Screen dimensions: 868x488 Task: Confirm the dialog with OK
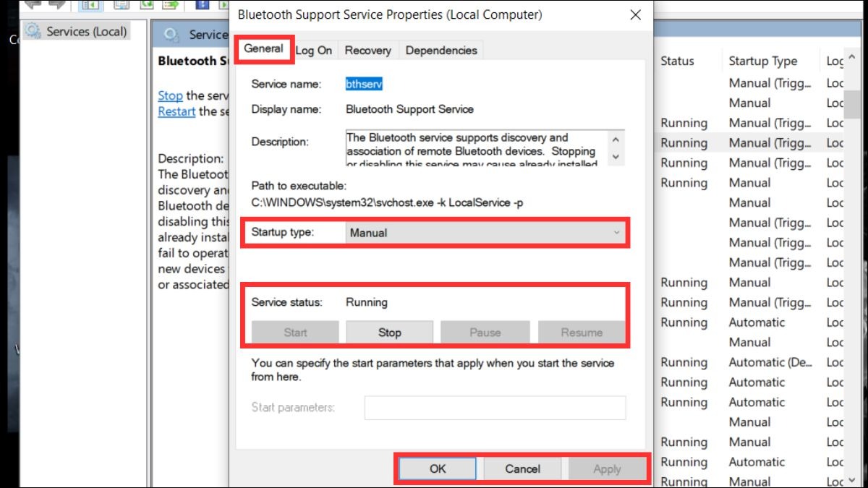[438, 468]
